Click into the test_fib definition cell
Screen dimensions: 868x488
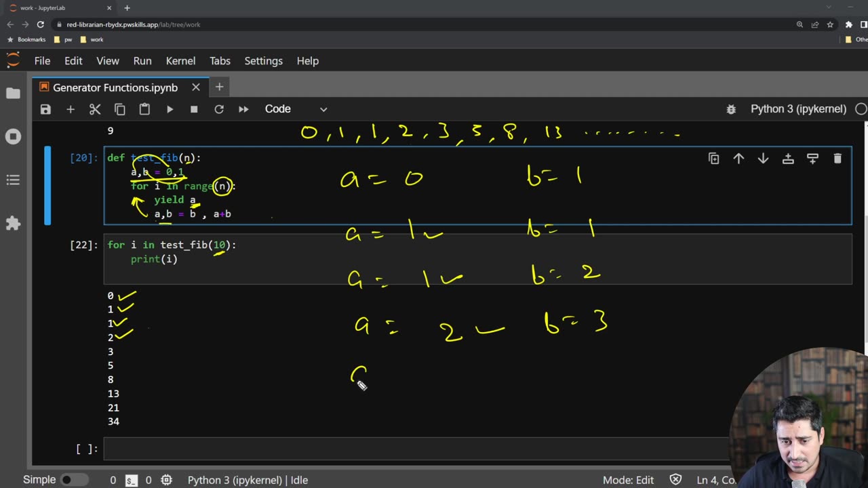[477, 186]
